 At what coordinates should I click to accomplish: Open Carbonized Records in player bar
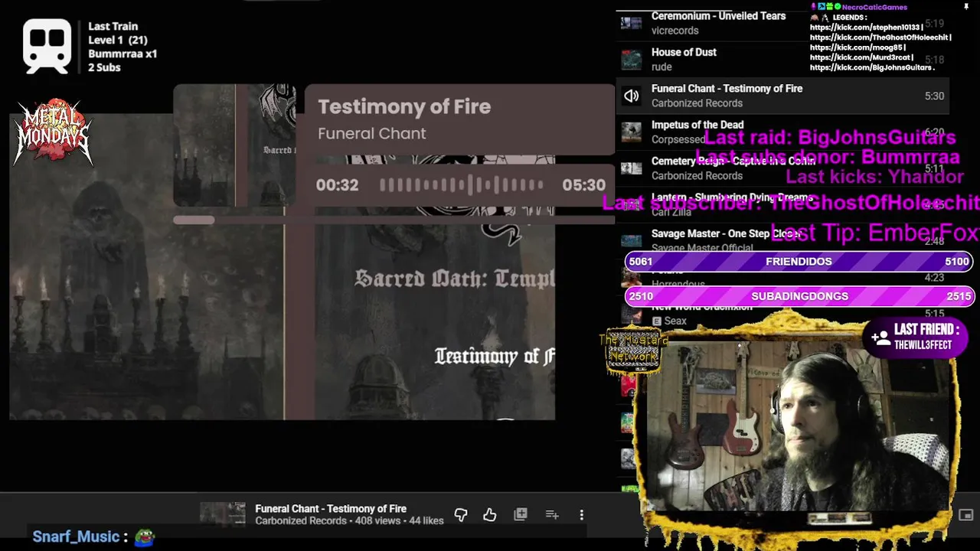[301, 521]
